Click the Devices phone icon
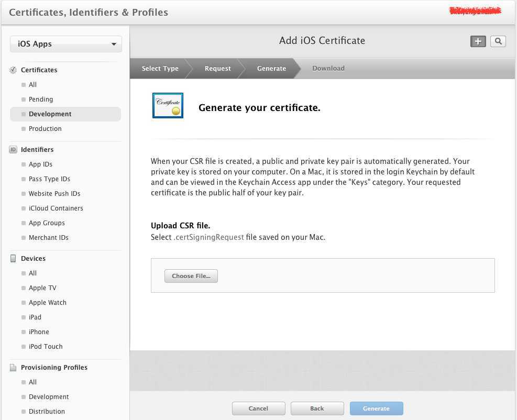The width and height of the screenshot is (517, 420). (x=13, y=259)
